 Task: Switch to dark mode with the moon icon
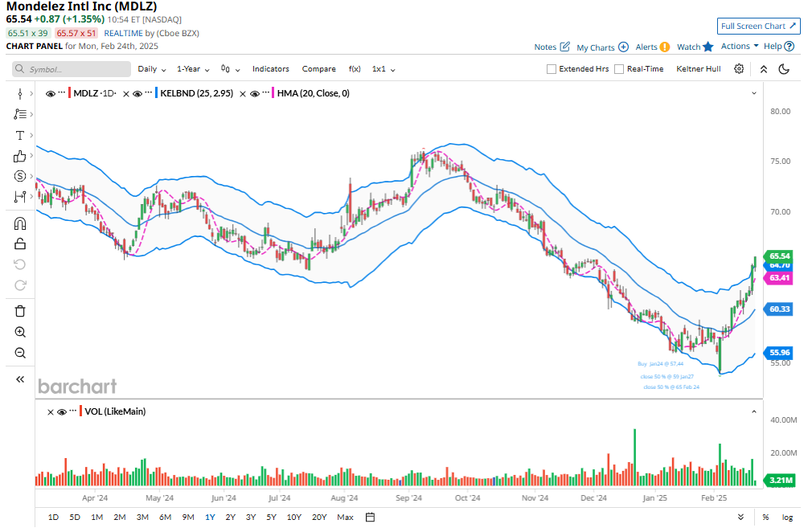pyautogui.click(x=785, y=69)
